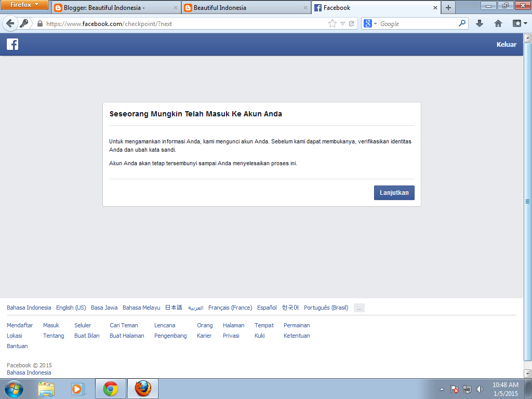Launch Windows Media Player from taskbar
Screen dimensions: 532x399
[x=78, y=389]
